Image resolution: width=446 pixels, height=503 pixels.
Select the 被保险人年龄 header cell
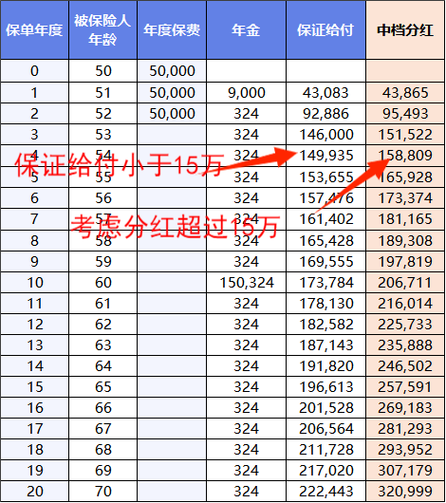103,30
